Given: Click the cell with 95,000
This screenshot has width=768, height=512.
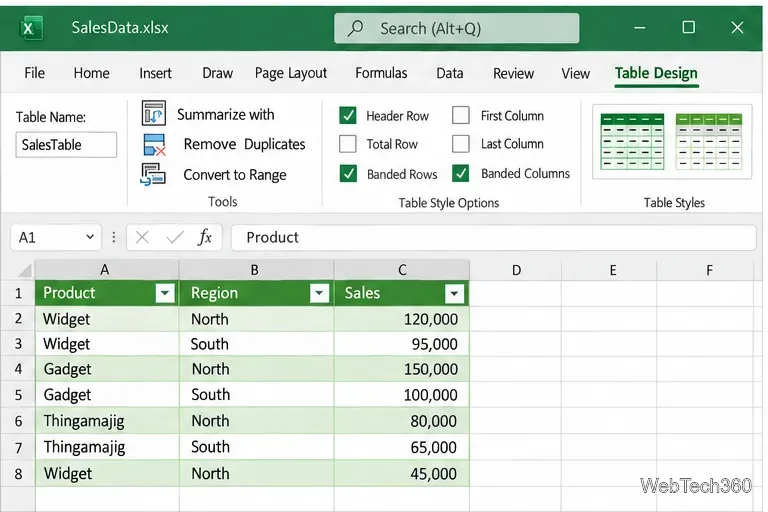Looking at the screenshot, I should click(x=402, y=344).
